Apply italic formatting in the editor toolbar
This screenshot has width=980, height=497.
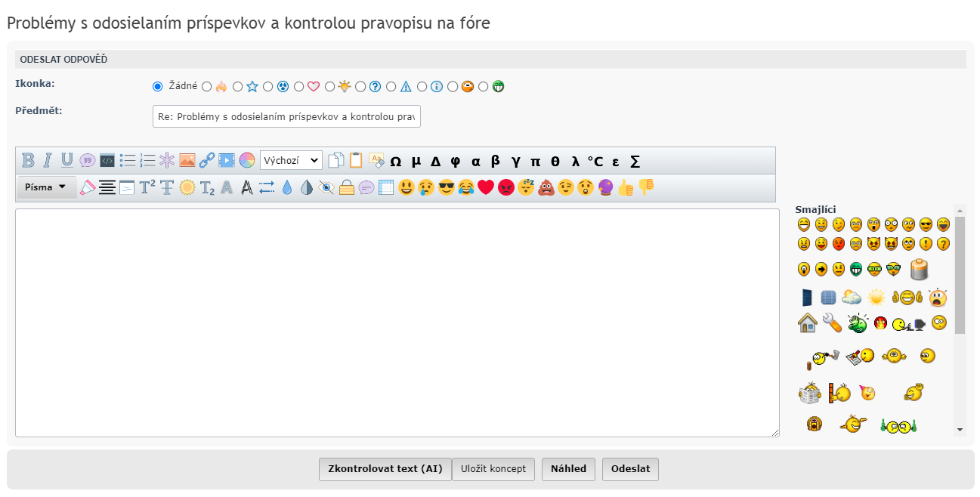click(48, 160)
